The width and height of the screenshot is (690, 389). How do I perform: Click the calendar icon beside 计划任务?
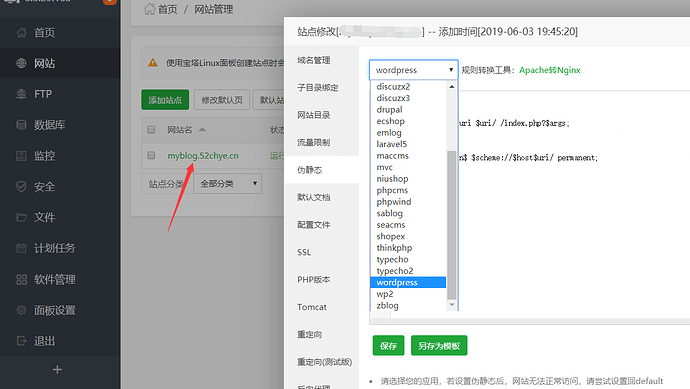point(22,248)
